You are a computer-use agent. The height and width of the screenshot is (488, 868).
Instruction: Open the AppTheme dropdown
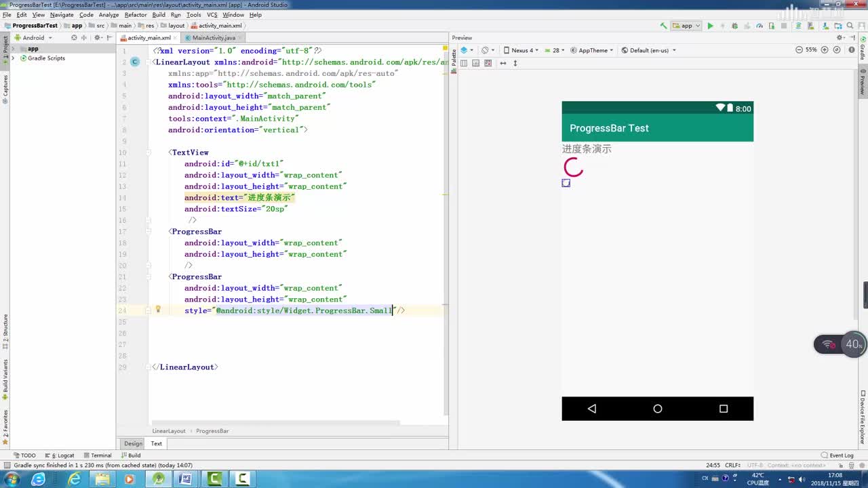point(592,50)
